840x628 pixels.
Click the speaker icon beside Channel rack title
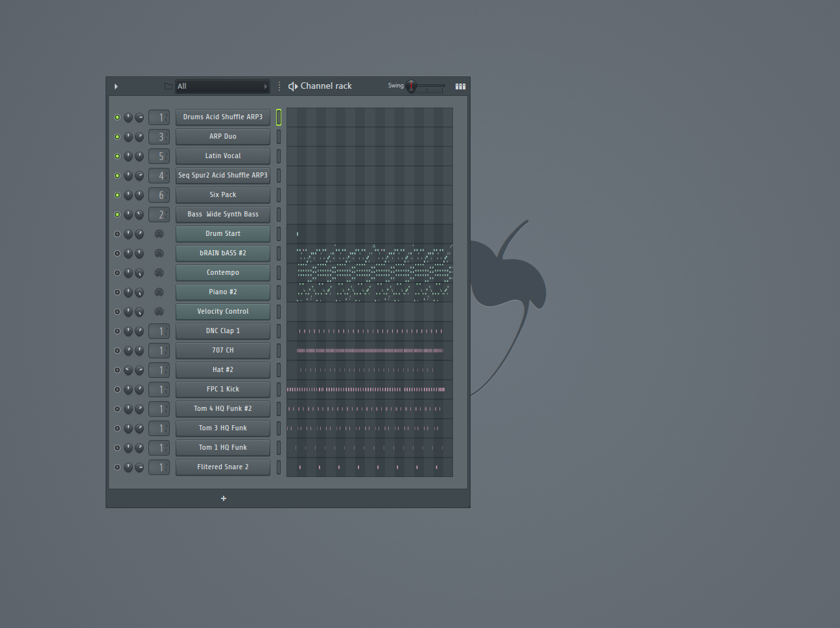pos(293,86)
